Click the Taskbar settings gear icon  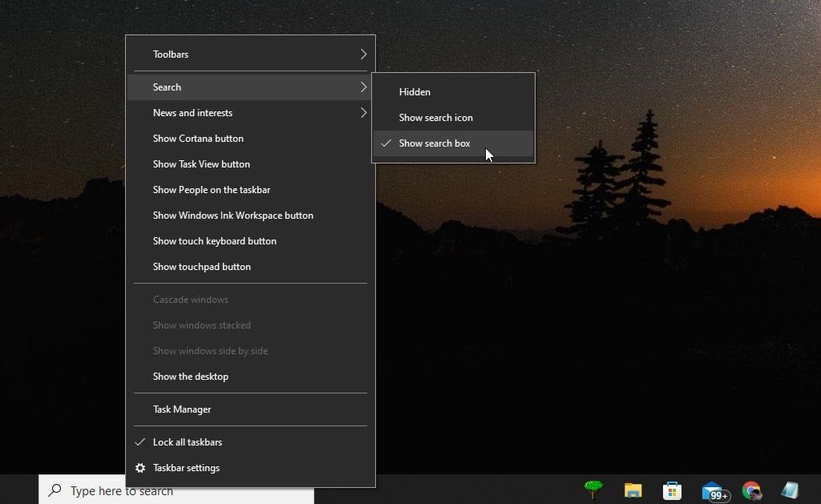click(140, 468)
